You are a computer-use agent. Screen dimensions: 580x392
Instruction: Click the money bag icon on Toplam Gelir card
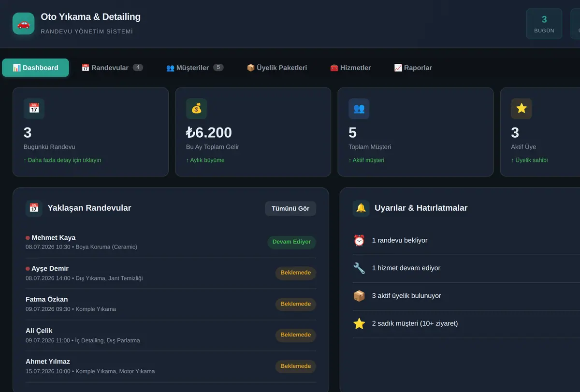click(196, 109)
